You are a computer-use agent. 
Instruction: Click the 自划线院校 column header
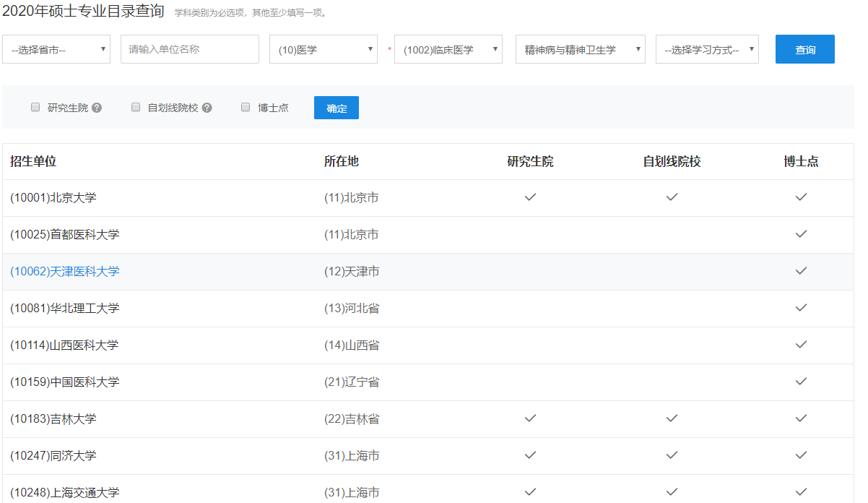pyautogui.click(x=672, y=161)
